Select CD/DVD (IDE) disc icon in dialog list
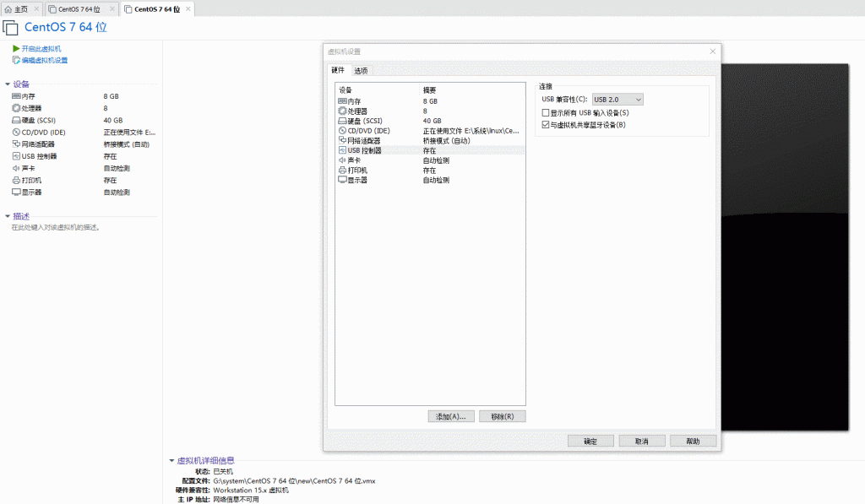The width and height of the screenshot is (865, 504). (342, 131)
